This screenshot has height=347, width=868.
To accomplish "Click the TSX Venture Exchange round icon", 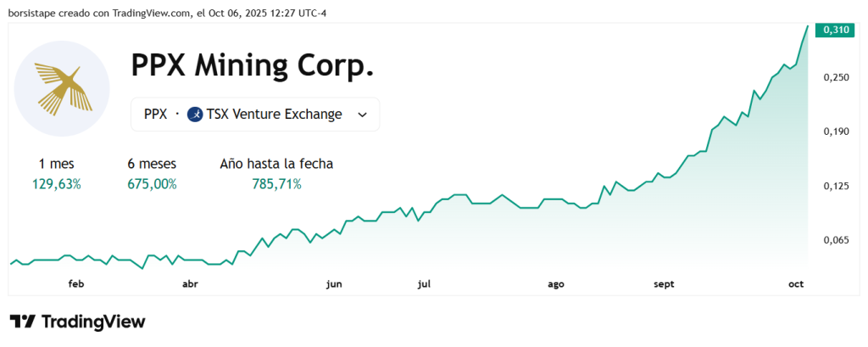I will tap(196, 115).
